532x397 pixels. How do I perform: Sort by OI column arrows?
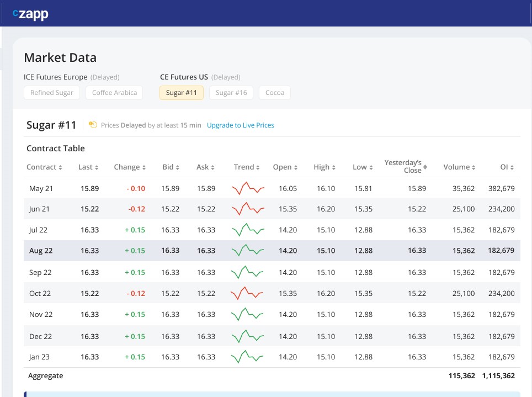512,167
